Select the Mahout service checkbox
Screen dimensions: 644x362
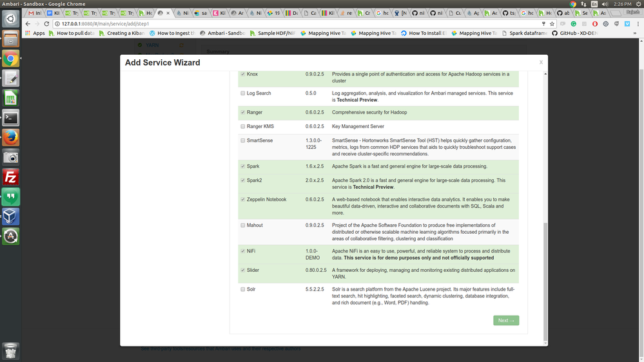(243, 225)
